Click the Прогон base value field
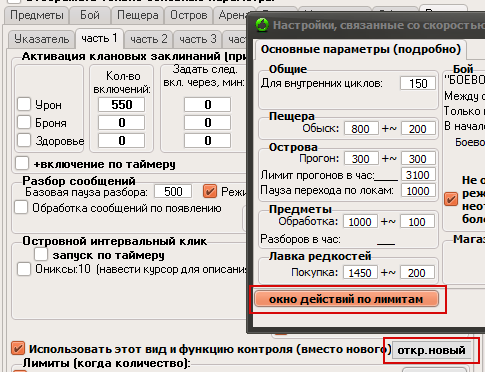The image size is (485, 372). pyautogui.click(x=361, y=159)
